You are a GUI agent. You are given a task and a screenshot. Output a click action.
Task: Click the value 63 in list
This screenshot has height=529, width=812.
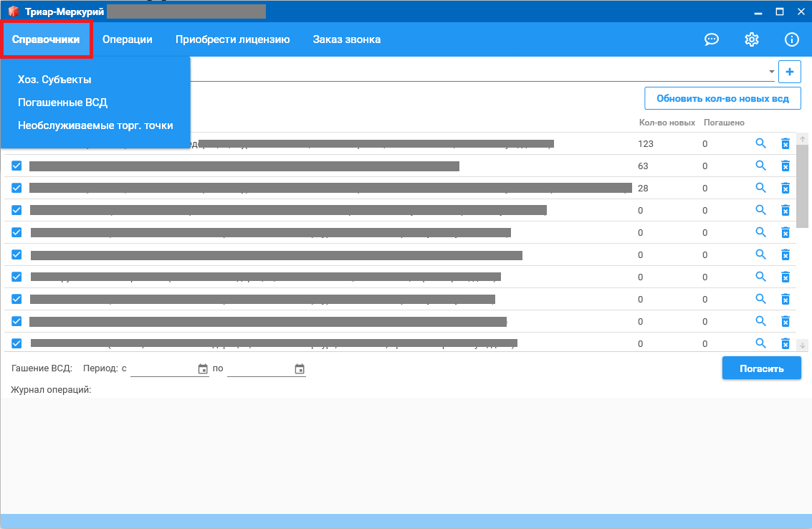[x=643, y=166]
